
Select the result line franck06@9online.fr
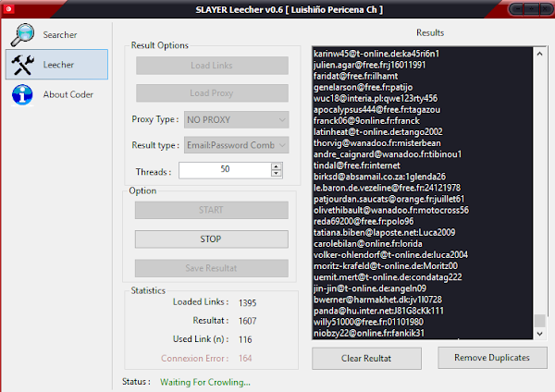[x=366, y=121]
